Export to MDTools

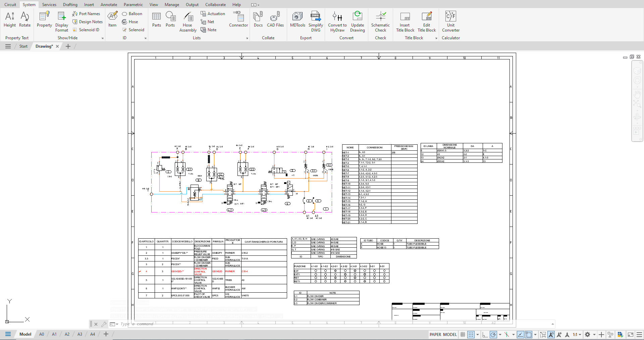click(298, 19)
